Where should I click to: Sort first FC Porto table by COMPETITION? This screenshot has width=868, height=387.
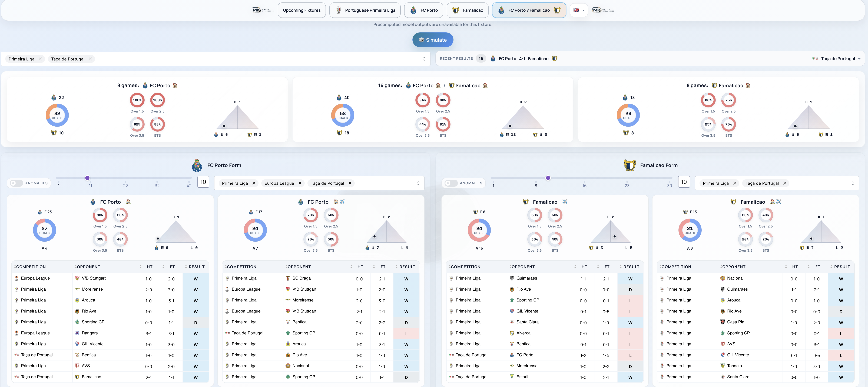(30, 267)
